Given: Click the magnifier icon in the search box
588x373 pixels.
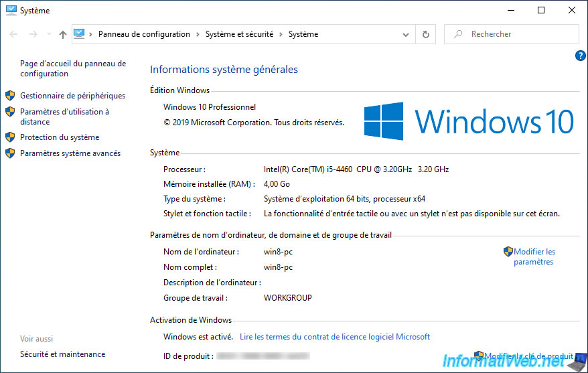Looking at the screenshot, I should tap(458, 34).
